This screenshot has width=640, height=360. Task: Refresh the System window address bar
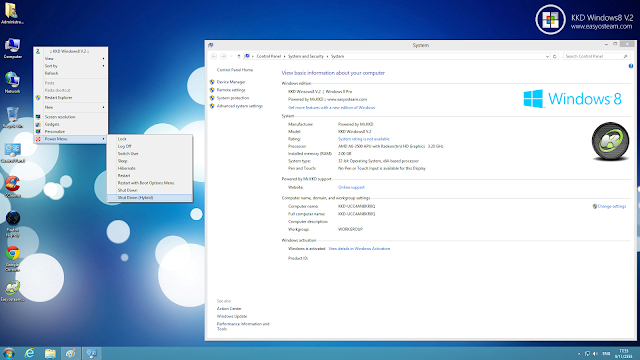(555, 56)
